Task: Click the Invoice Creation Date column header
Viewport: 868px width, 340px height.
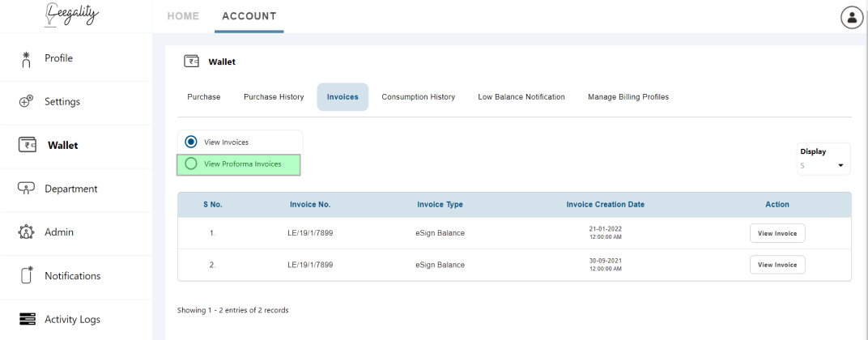Action: click(606, 204)
